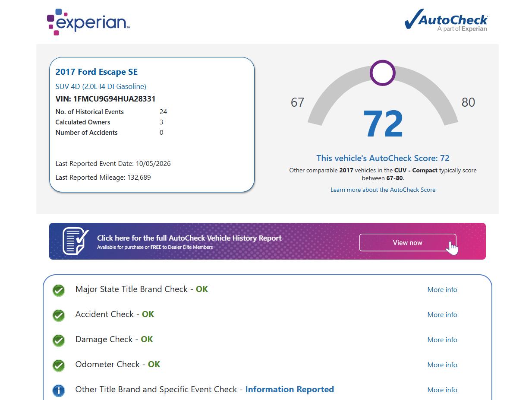The image size is (532, 400).
Task: Click the Information Reported status text
Action: (290, 389)
